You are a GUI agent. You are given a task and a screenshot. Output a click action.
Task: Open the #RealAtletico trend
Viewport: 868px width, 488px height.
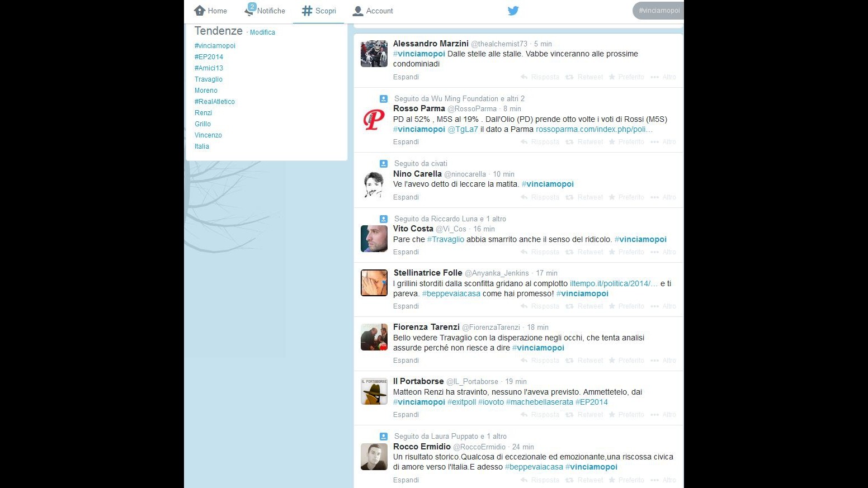click(215, 102)
